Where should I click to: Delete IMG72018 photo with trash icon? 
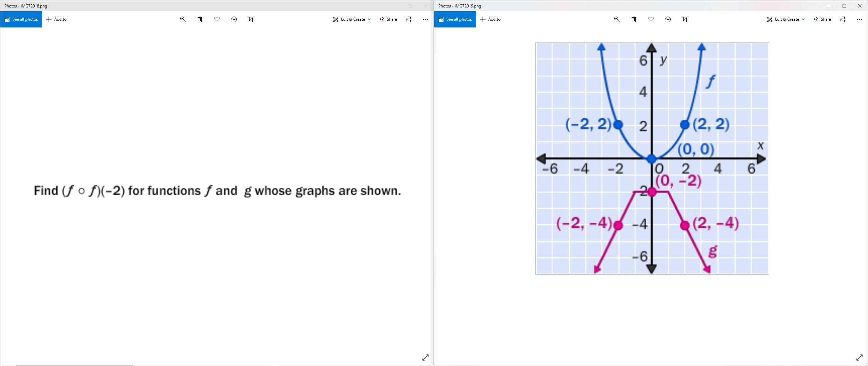(x=200, y=19)
